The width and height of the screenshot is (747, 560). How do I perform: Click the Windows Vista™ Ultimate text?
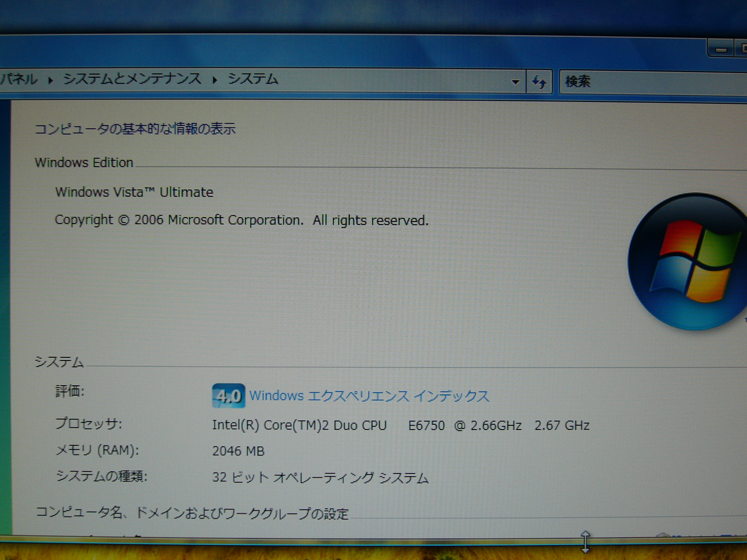(134, 192)
